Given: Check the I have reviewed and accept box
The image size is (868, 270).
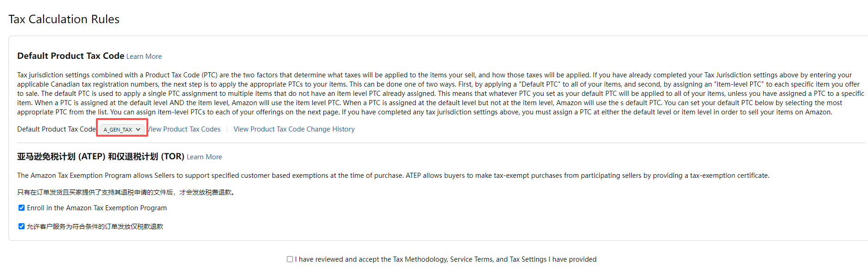Looking at the screenshot, I should (290, 259).
